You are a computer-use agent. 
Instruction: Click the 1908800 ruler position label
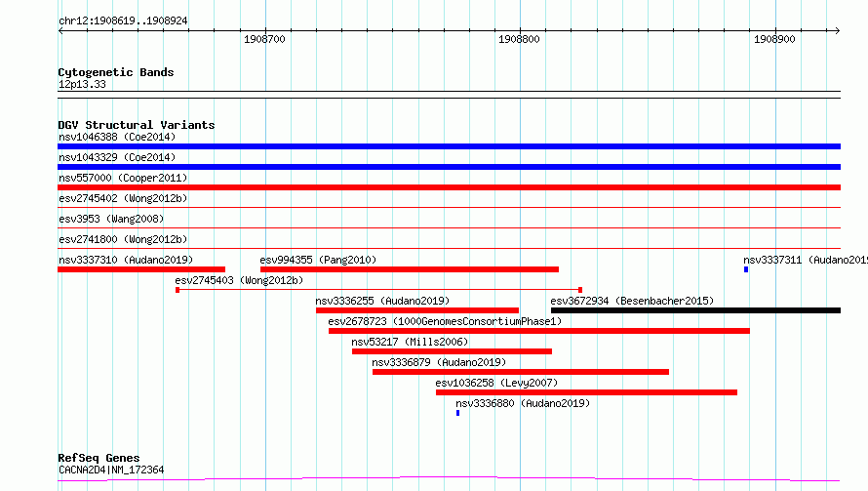point(519,39)
